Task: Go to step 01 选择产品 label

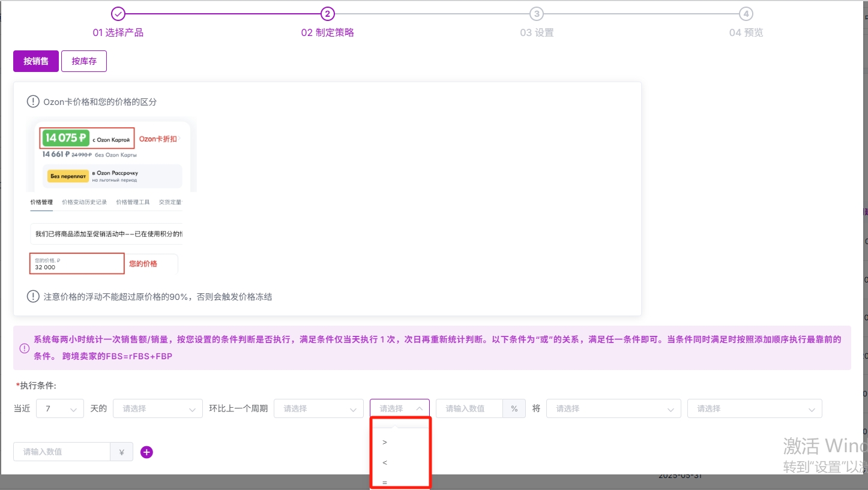Action: click(118, 32)
